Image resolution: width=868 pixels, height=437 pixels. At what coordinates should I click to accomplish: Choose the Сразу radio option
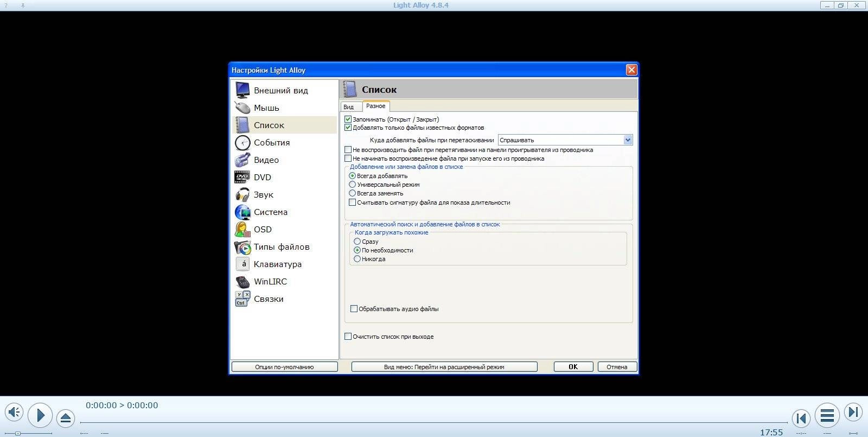pyautogui.click(x=357, y=242)
